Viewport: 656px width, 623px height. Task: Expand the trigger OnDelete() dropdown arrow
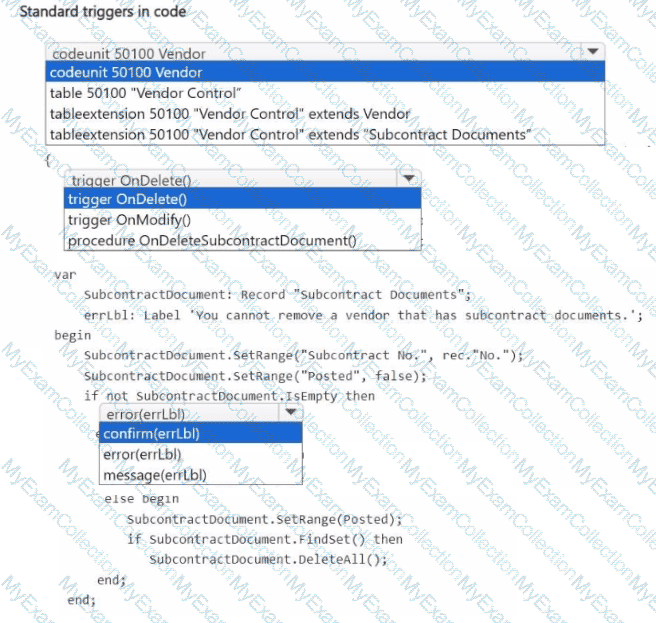408,179
